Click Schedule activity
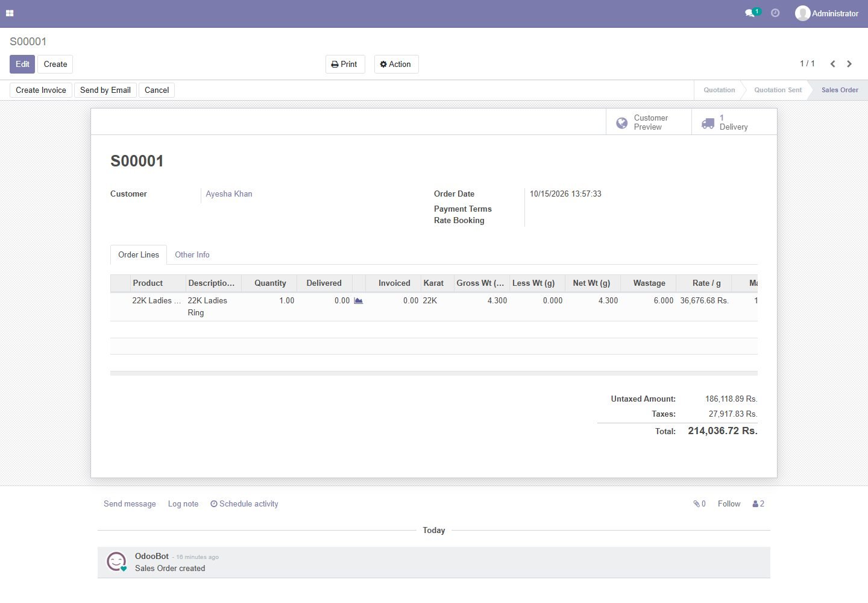The image size is (868, 603). pos(244,504)
